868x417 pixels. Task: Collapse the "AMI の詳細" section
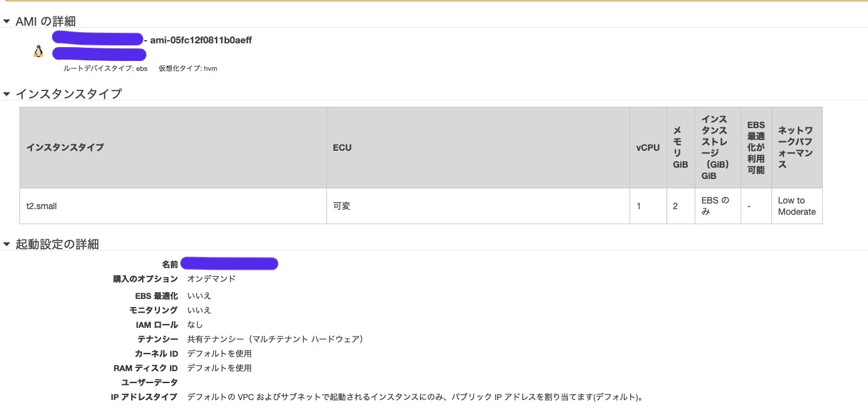[x=6, y=21]
